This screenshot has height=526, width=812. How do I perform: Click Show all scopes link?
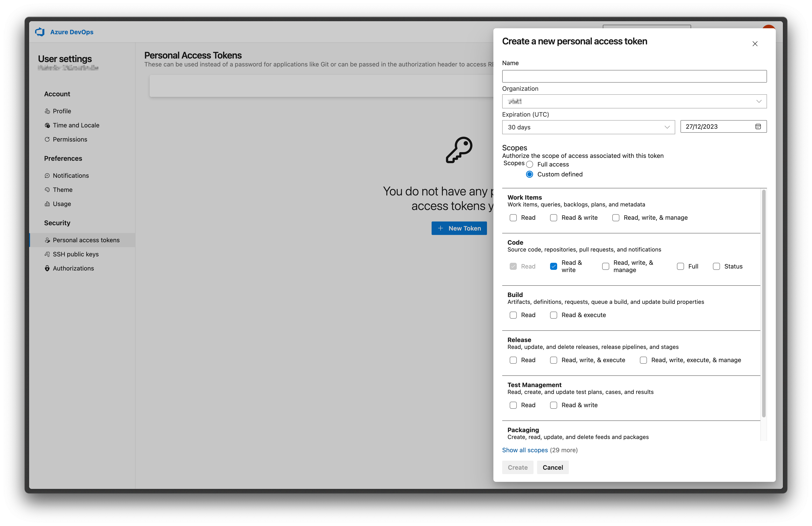click(525, 450)
